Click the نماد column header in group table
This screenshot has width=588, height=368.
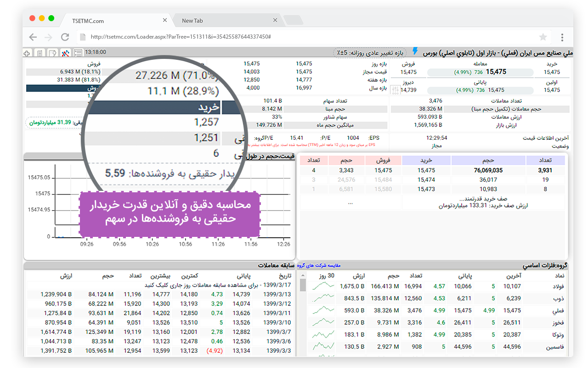pos(560,276)
